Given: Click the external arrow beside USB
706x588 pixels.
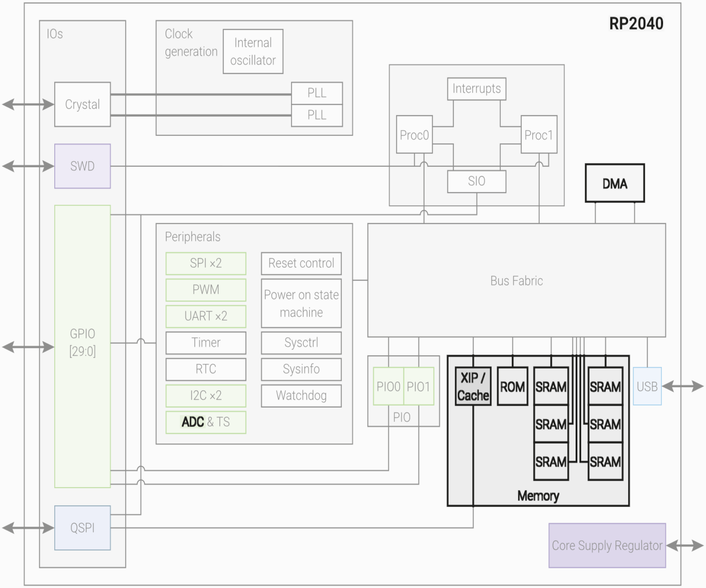Looking at the screenshot, I should (683, 386).
